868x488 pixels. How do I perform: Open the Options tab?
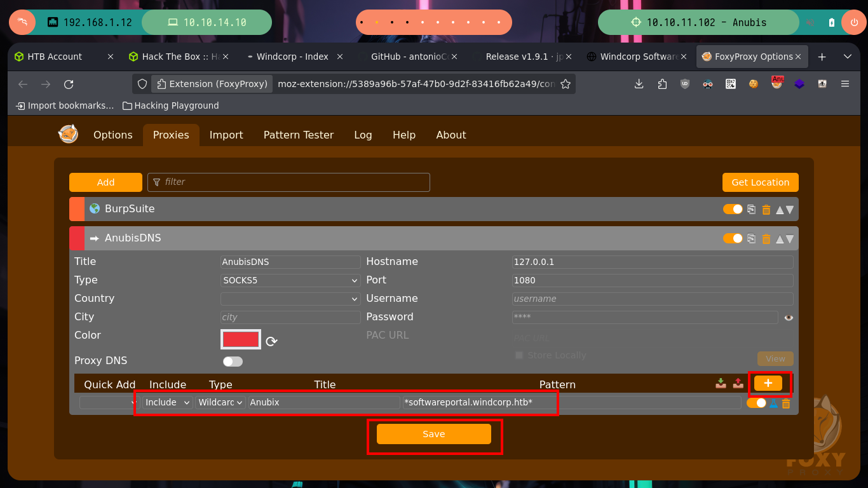[113, 135]
